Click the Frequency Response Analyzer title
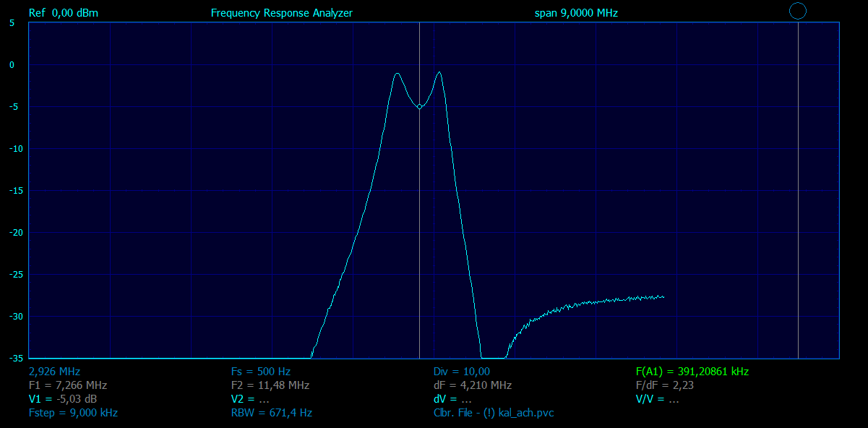868x428 pixels. [282, 13]
